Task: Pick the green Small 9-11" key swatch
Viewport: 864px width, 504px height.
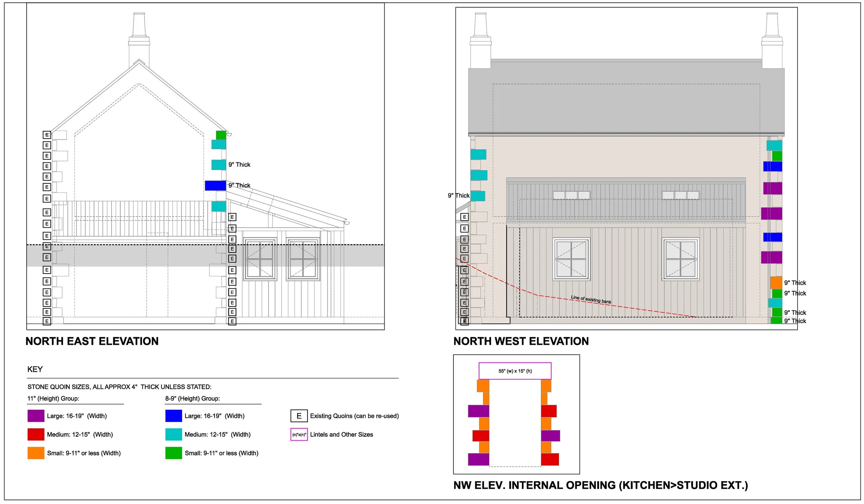Action: coord(173,453)
